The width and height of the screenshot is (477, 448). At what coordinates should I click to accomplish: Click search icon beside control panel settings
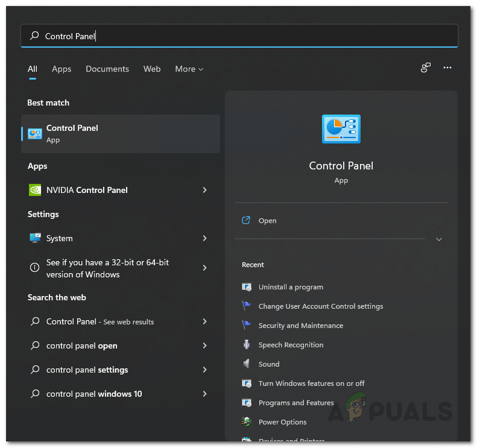tap(35, 370)
